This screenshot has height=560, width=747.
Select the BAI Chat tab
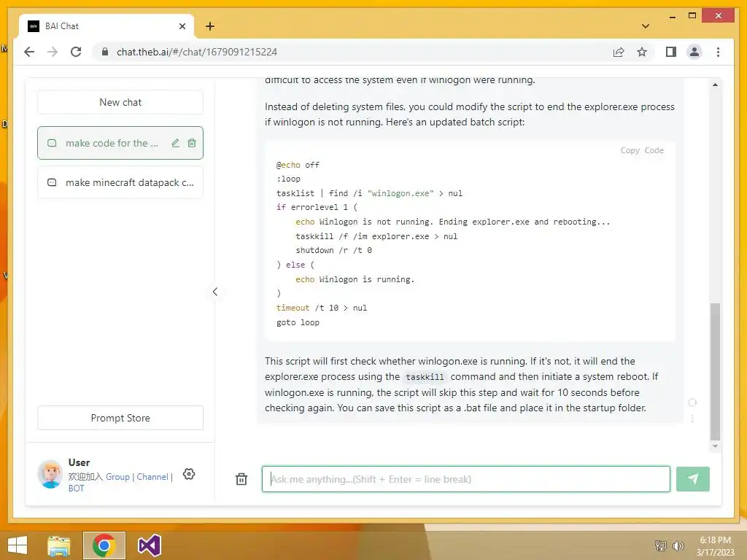107,26
